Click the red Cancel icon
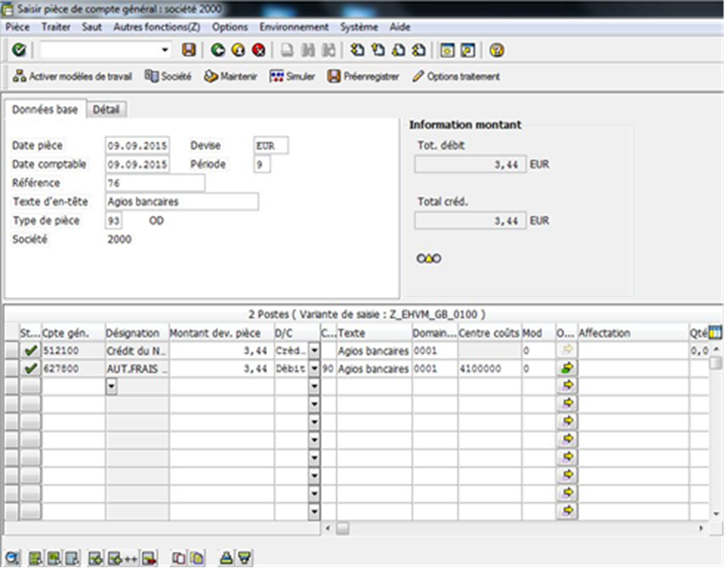 pos(258,49)
